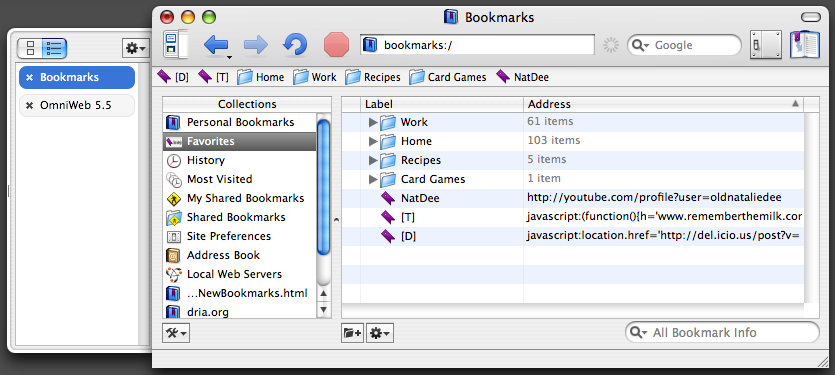This screenshot has height=375, width=835.
Task: Open the Google search engine dropdown
Action: pyautogui.click(x=641, y=45)
